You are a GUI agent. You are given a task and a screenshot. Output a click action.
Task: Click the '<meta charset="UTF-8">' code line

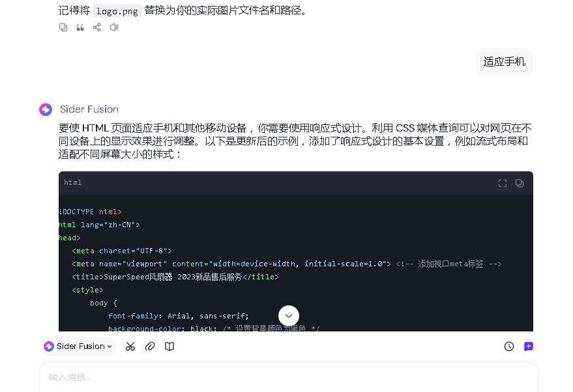click(x=122, y=251)
